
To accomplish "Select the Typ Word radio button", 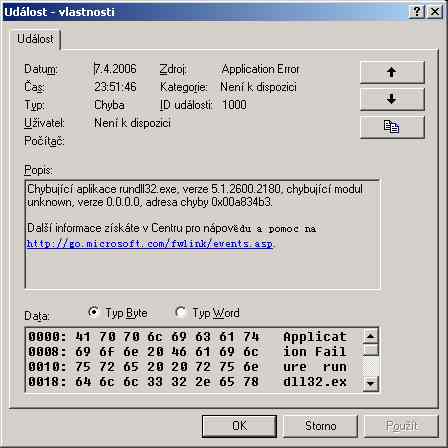I will pyautogui.click(x=180, y=312).
